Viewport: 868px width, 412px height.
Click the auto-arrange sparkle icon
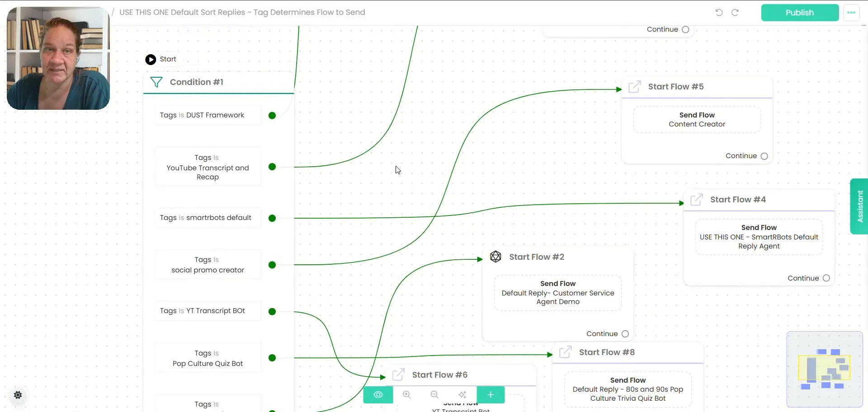tap(462, 395)
